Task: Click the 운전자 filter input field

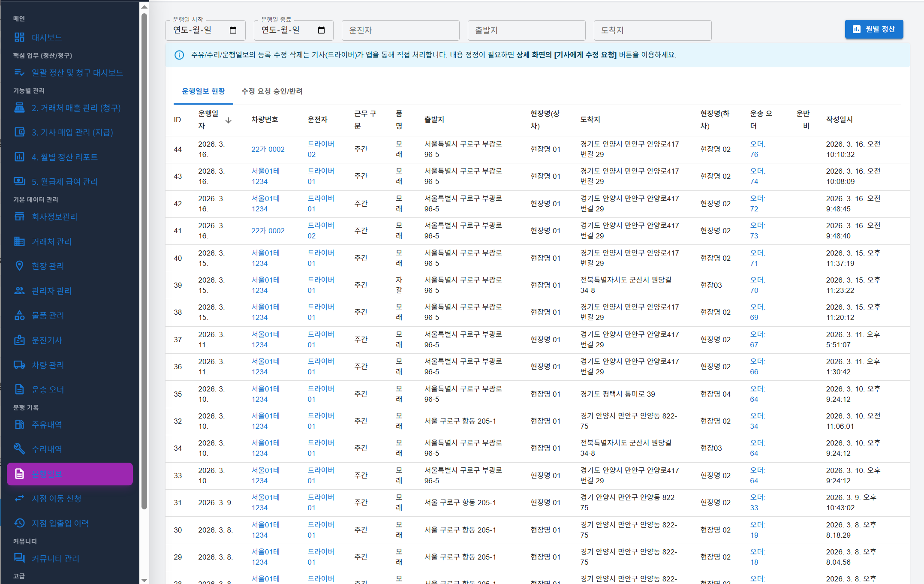Action: point(400,30)
